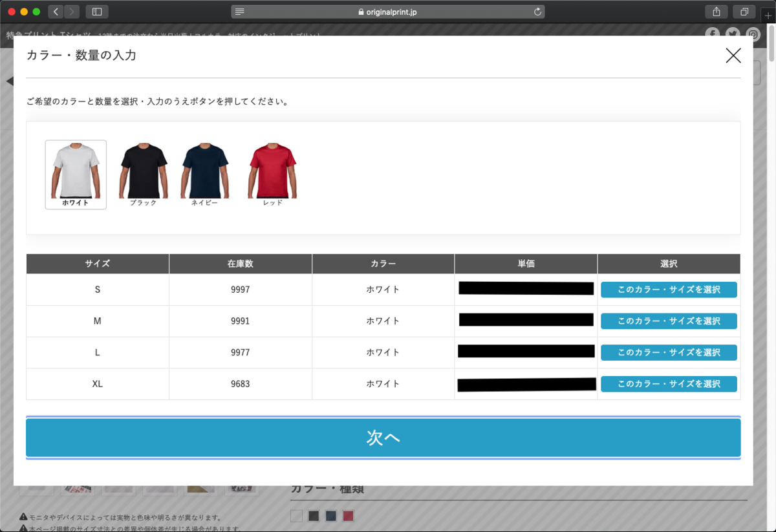Go forward with Safari's forward arrow
Viewport: 776px width, 532px height.
(x=72, y=12)
